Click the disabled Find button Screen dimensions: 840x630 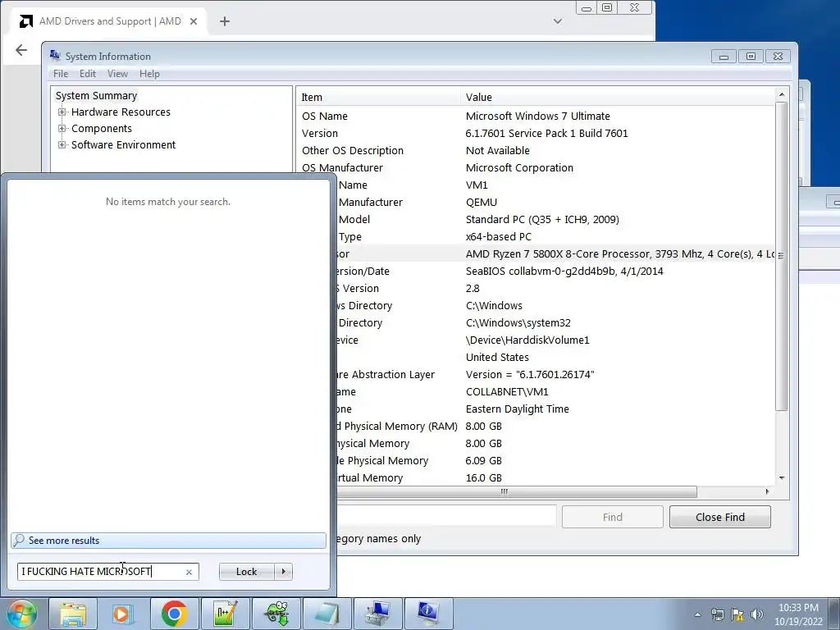pyautogui.click(x=612, y=517)
